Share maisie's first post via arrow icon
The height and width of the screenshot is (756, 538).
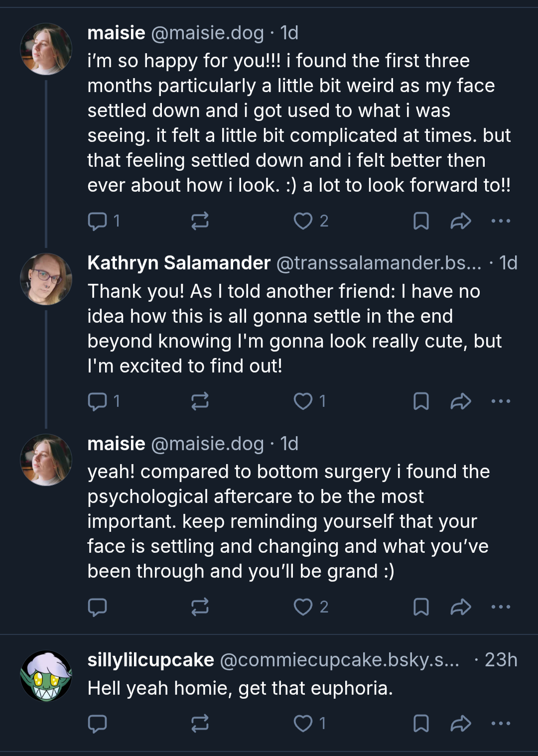[x=461, y=221]
